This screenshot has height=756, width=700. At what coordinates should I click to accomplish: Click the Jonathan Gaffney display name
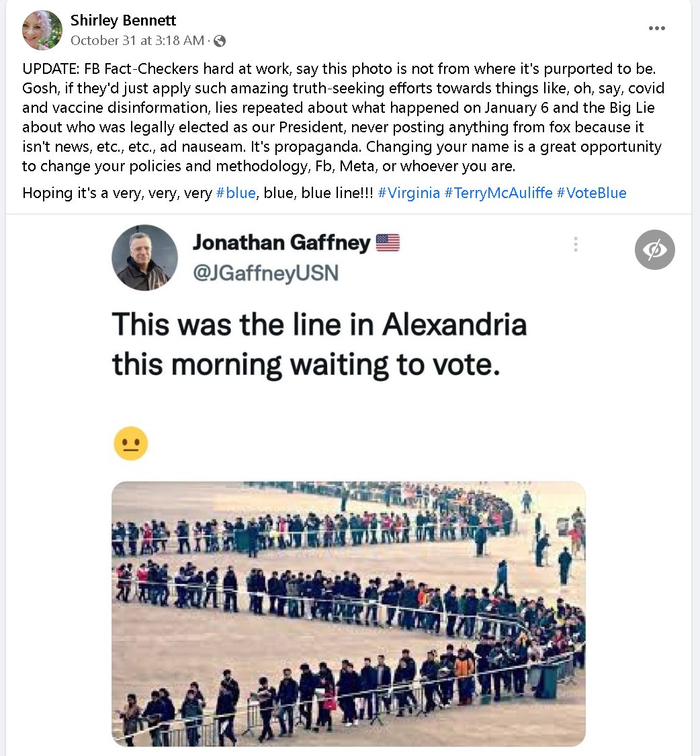(281, 243)
